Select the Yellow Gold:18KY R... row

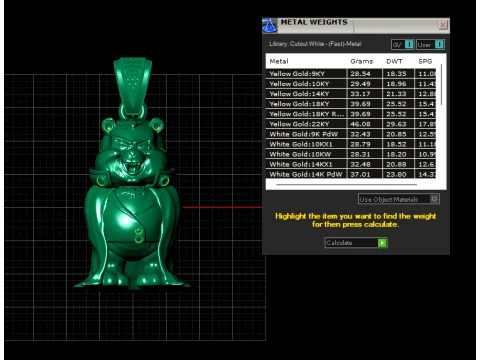coord(351,114)
